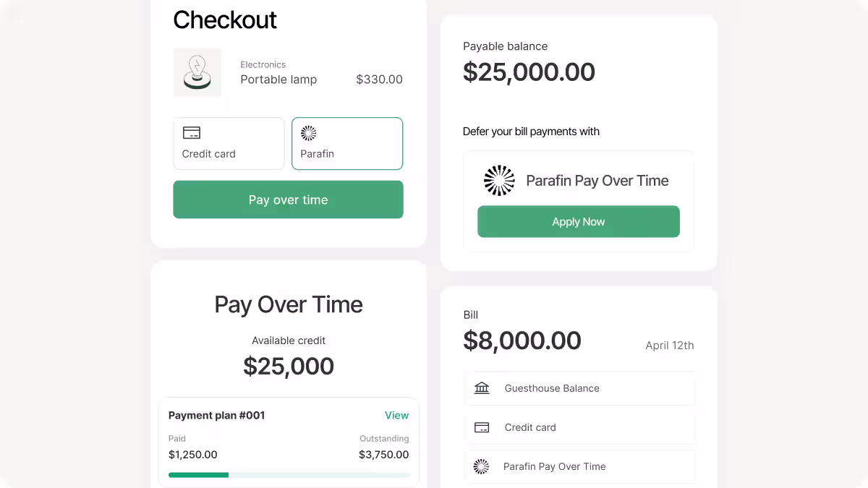This screenshot has width=868, height=488.
Task: Click the bank icon next to Guesthouse Balance
Action: [482, 388]
